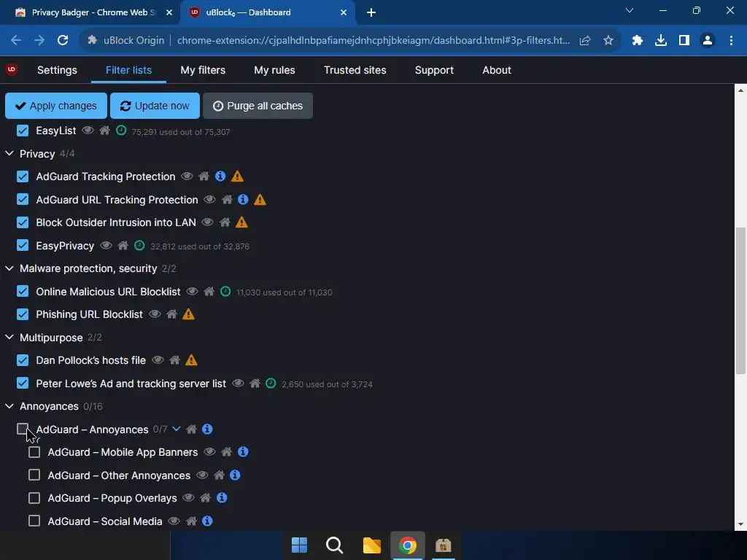
Task: Open Windows Start menu
Action: point(299,545)
